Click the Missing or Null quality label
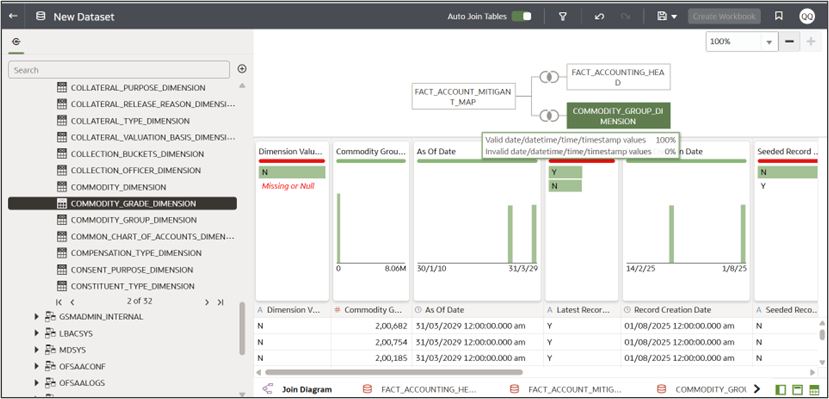 tap(288, 186)
